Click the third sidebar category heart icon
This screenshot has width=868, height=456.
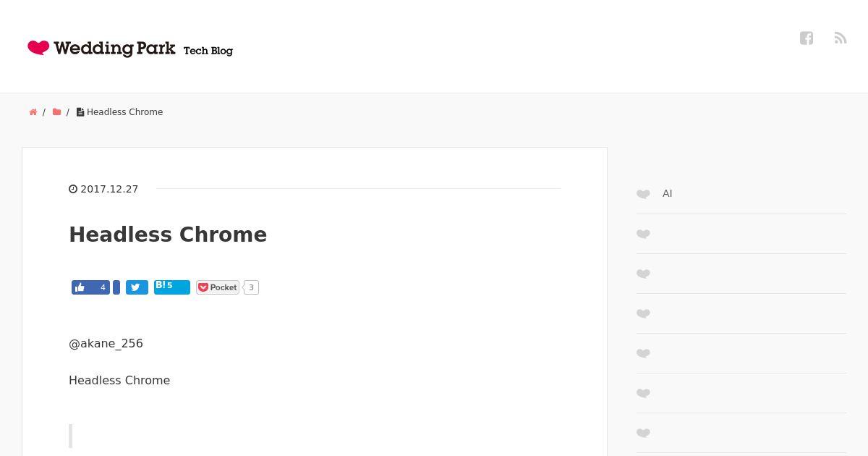[643, 274]
